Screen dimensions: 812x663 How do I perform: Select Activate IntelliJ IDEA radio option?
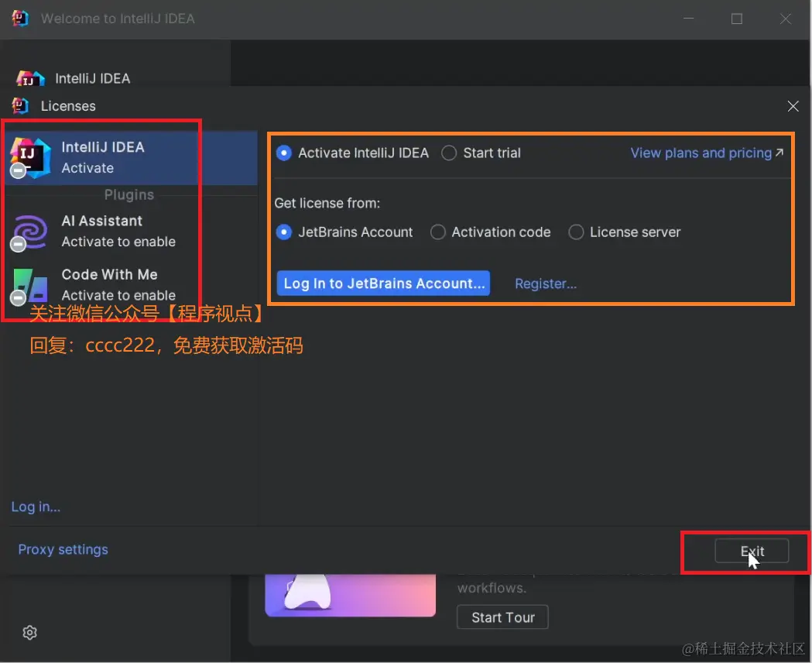(x=352, y=153)
